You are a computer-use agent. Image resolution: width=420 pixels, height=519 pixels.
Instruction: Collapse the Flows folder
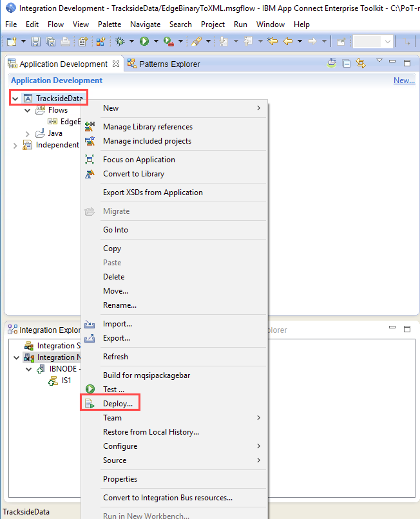[28, 110]
